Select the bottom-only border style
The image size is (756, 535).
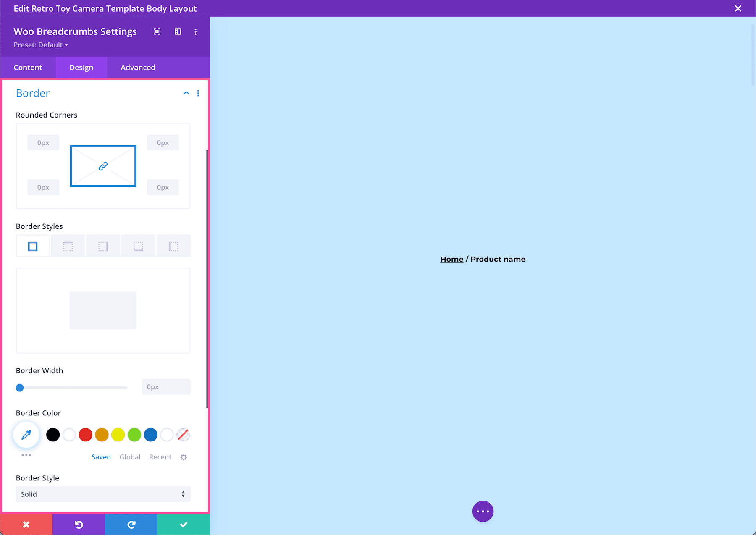click(x=138, y=246)
